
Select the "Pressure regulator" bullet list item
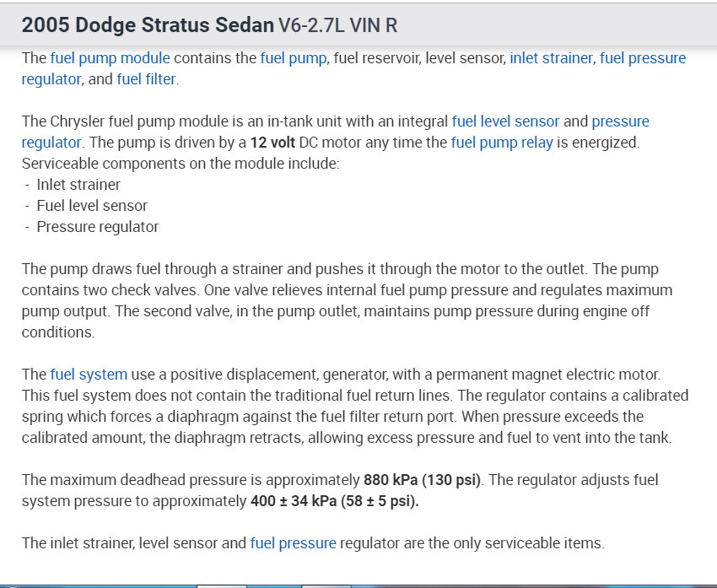click(97, 227)
